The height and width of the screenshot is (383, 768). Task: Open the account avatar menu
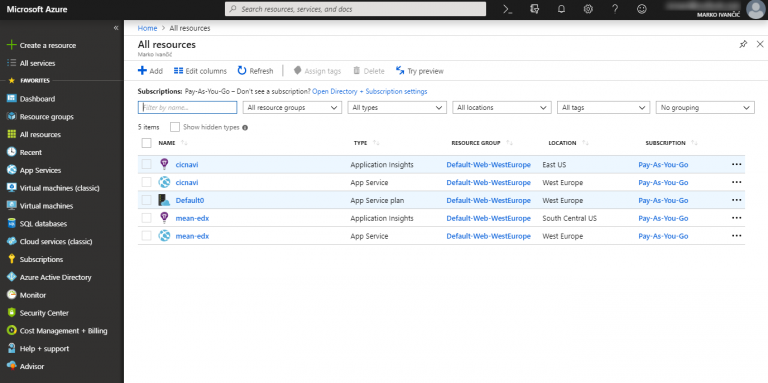pos(755,9)
